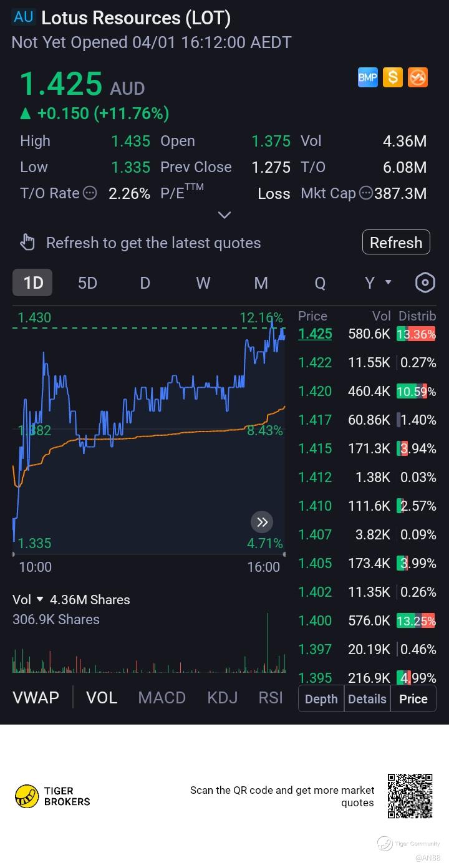Switch chart to 5D timeframe
This screenshot has width=449, height=868.
pos(87,283)
